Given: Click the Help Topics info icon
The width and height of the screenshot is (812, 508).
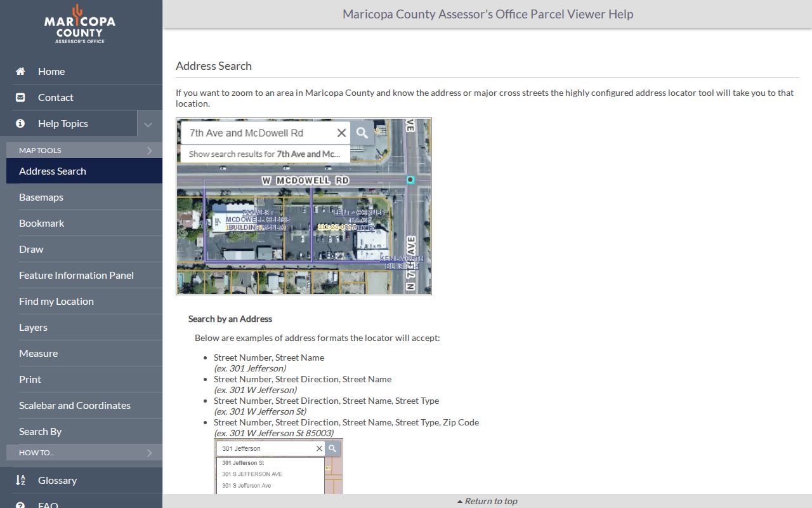Looking at the screenshot, I should point(20,123).
